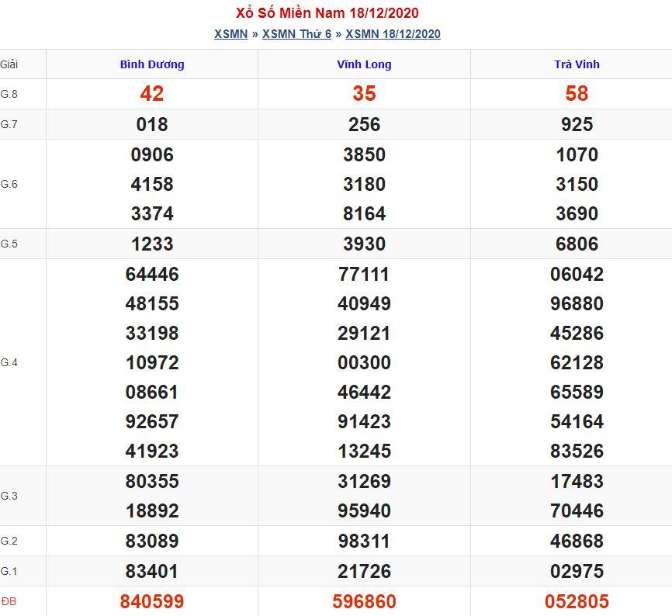Image resolution: width=672 pixels, height=616 pixels.
Task: Open the XSMN Thứ 6 breadcrumb link
Action: pyautogui.click(x=296, y=34)
